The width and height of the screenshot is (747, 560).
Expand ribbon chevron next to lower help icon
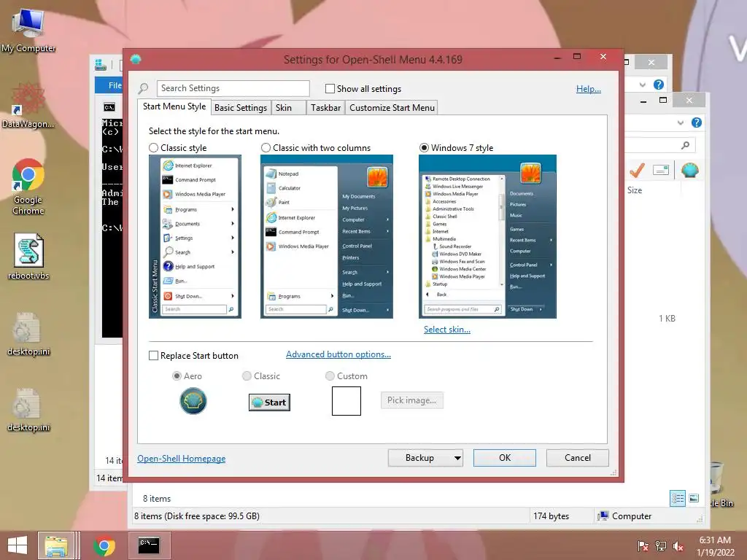[681, 122]
